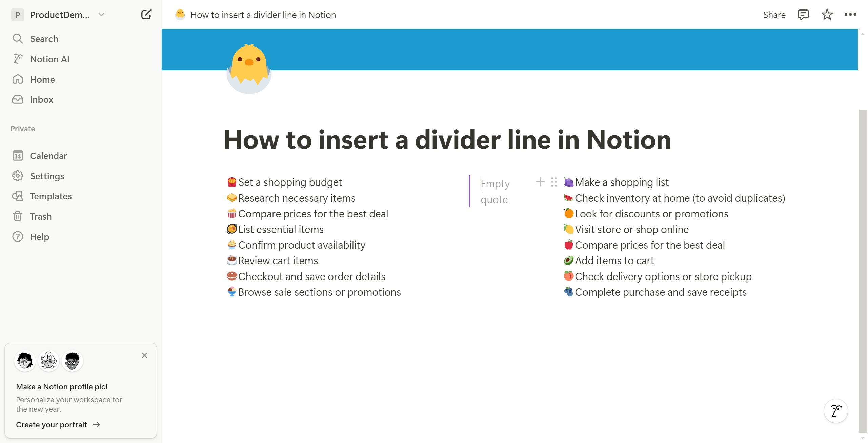Click 'Add items to cart' text
Screen dimensions: 868x443
click(x=614, y=261)
